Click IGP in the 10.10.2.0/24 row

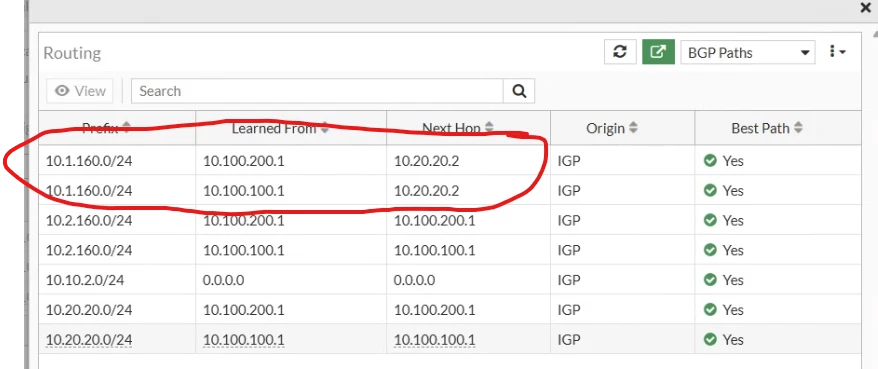pos(569,279)
